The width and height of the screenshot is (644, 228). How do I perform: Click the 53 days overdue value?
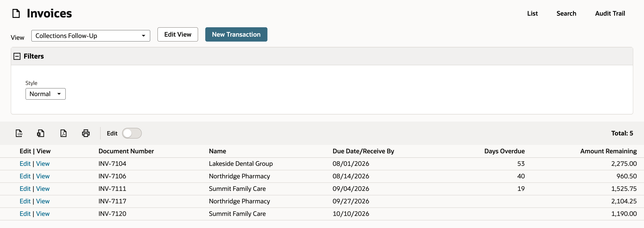click(x=521, y=164)
